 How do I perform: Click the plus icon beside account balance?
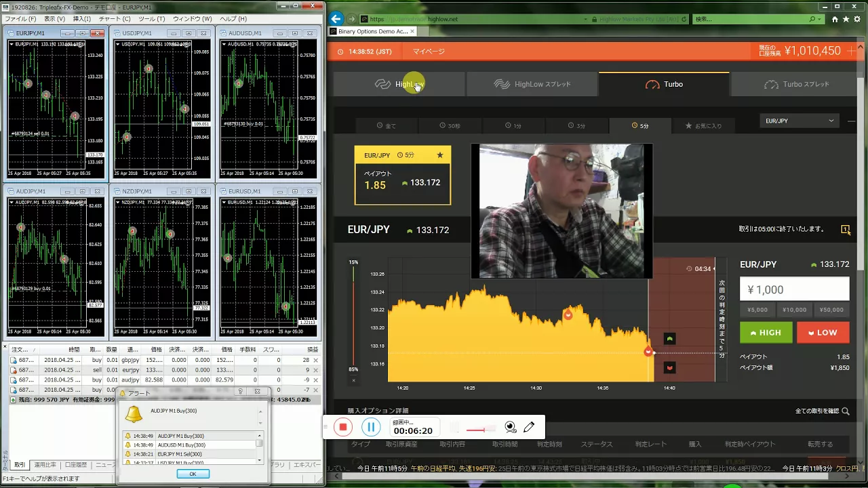[852, 51]
